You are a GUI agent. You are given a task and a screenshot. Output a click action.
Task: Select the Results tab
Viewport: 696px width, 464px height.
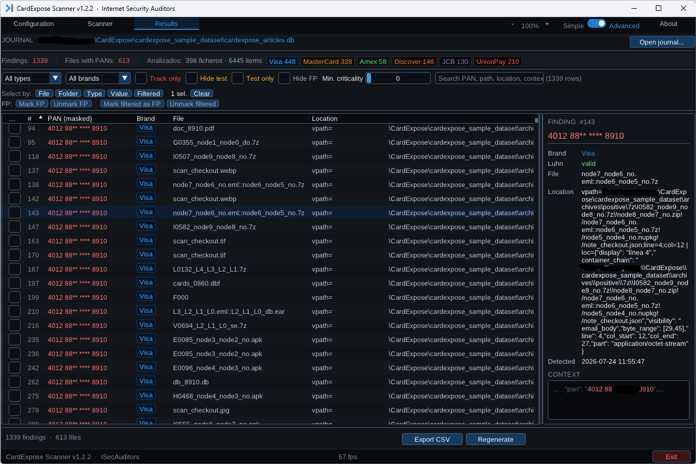pyautogui.click(x=166, y=24)
